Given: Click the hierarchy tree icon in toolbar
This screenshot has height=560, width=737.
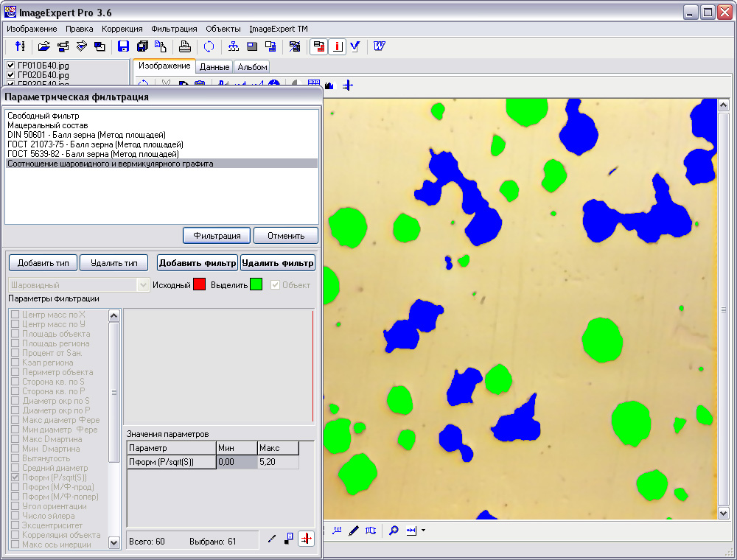Looking at the screenshot, I should click(x=234, y=46).
